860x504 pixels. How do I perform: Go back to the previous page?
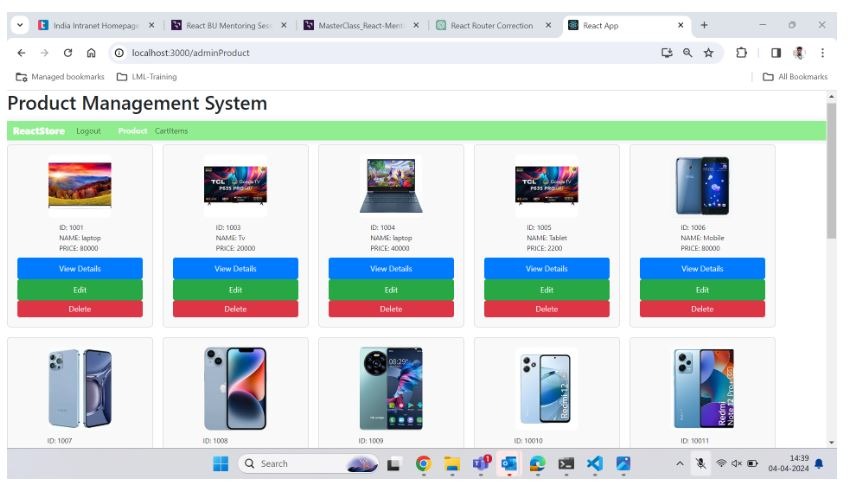pos(21,53)
